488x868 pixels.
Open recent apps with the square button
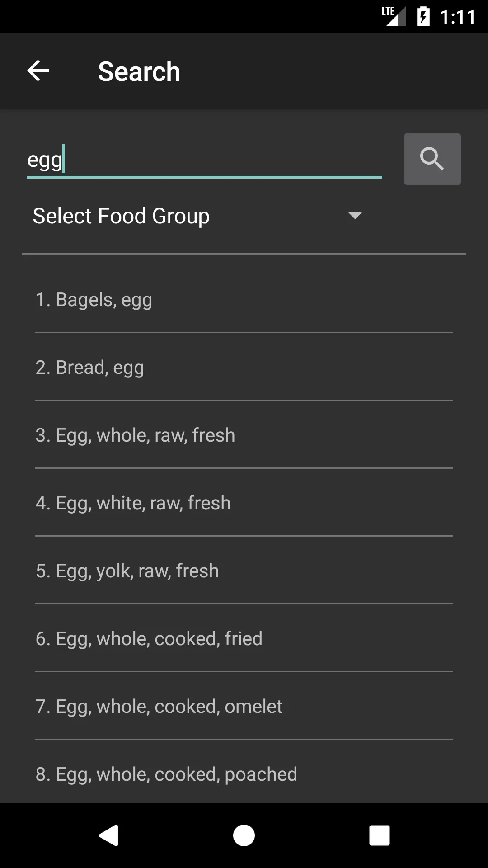(x=380, y=835)
